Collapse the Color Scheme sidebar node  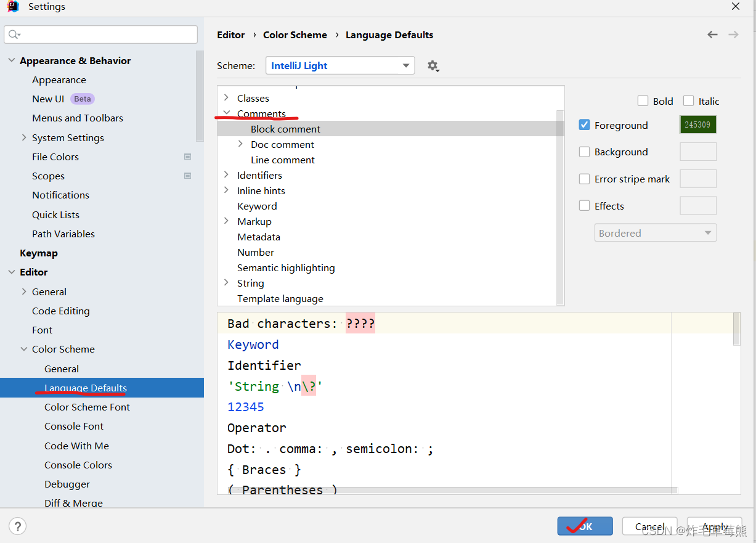pyautogui.click(x=24, y=349)
